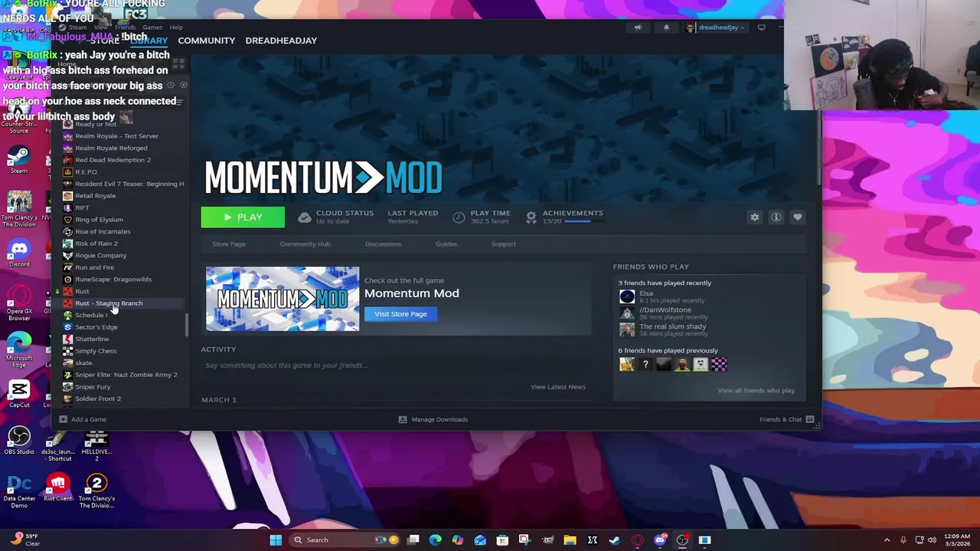Open the Guides sub-tab
This screenshot has height=551, width=980.
(x=446, y=244)
